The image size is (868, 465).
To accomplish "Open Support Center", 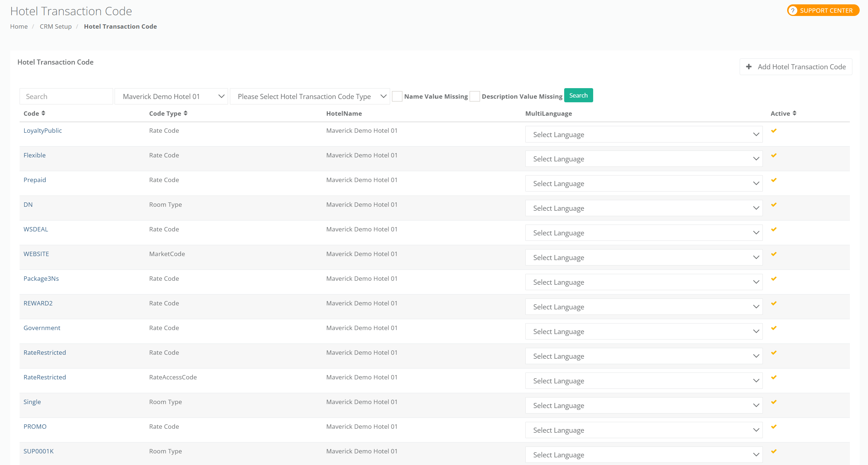I will pos(823,11).
